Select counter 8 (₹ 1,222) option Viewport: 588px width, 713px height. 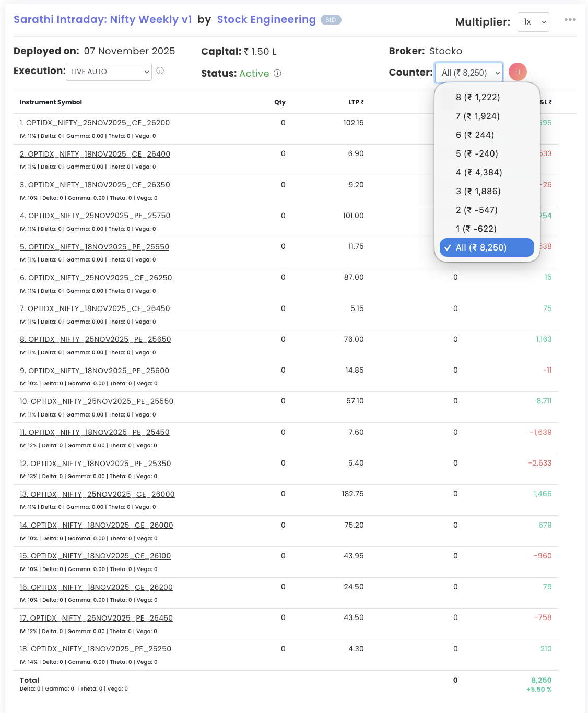click(478, 97)
